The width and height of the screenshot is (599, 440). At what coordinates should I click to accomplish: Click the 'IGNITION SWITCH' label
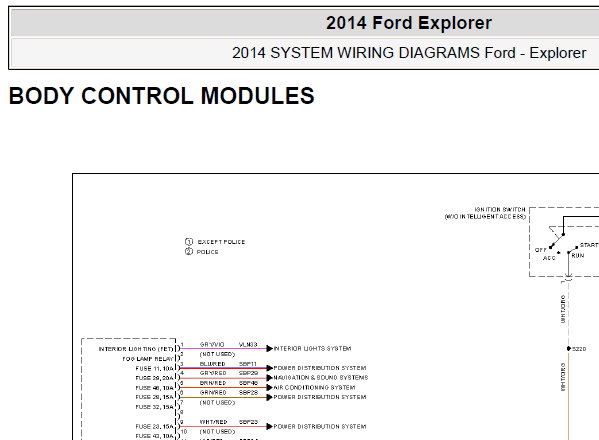(500, 210)
